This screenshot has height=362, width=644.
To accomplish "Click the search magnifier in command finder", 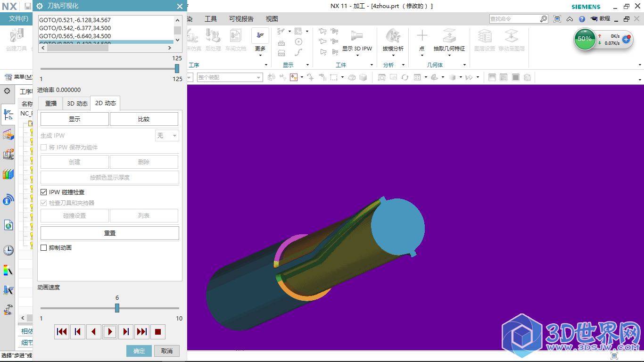I will [544, 19].
